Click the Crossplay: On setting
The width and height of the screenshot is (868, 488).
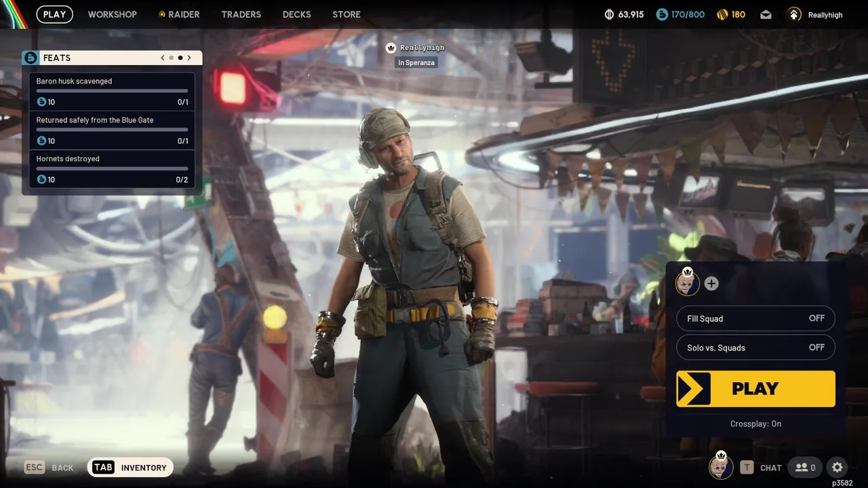click(755, 424)
